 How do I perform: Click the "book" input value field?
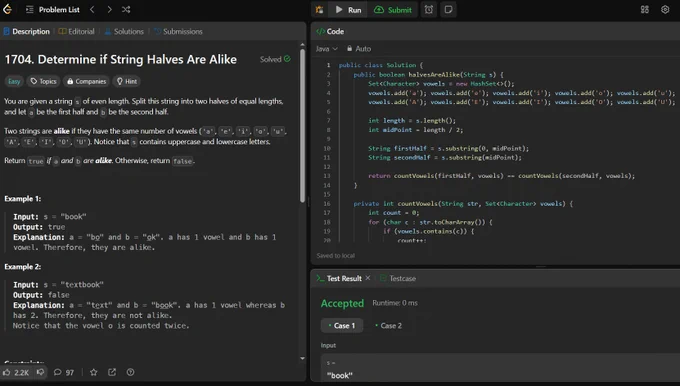click(499, 369)
